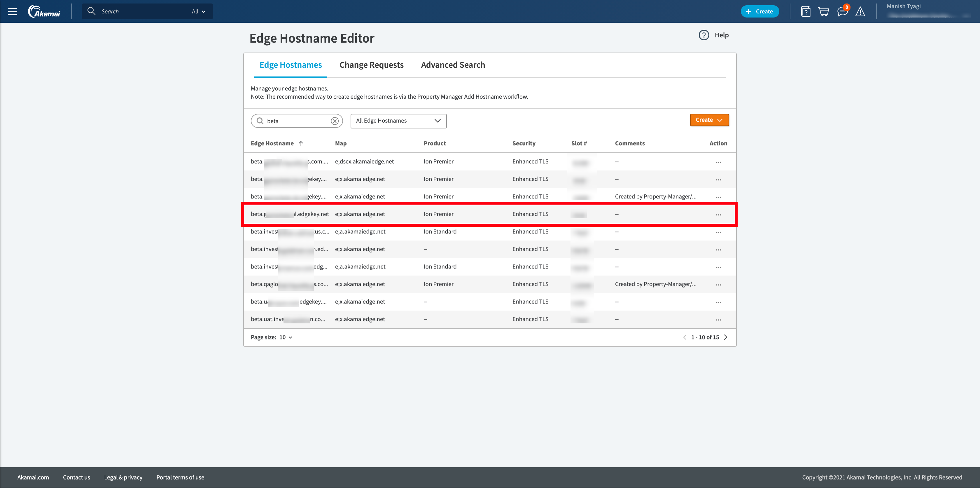Open the alerts warning triangle icon
This screenshot has height=488, width=980.
860,12
